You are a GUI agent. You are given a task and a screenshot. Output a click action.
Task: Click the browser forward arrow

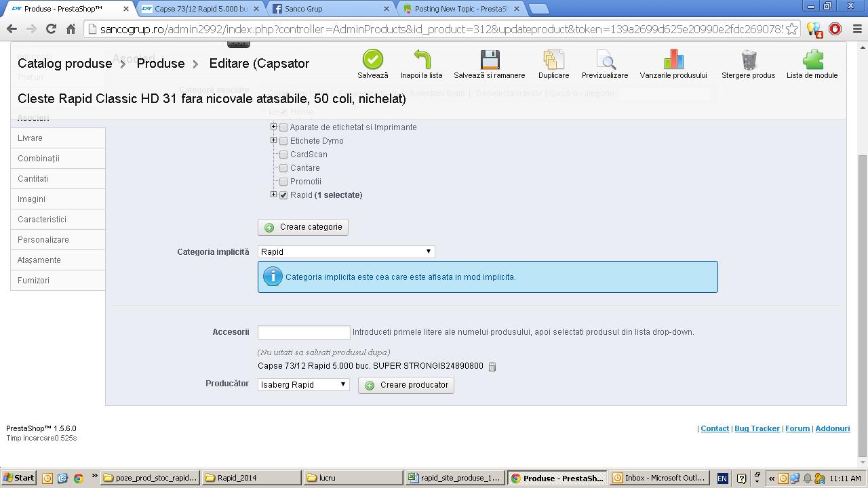pyautogui.click(x=31, y=29)
